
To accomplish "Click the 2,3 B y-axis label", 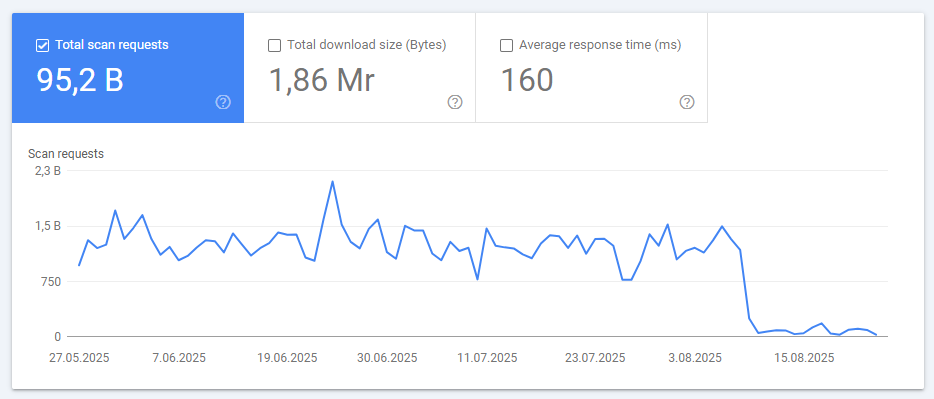I will (49, 171).
